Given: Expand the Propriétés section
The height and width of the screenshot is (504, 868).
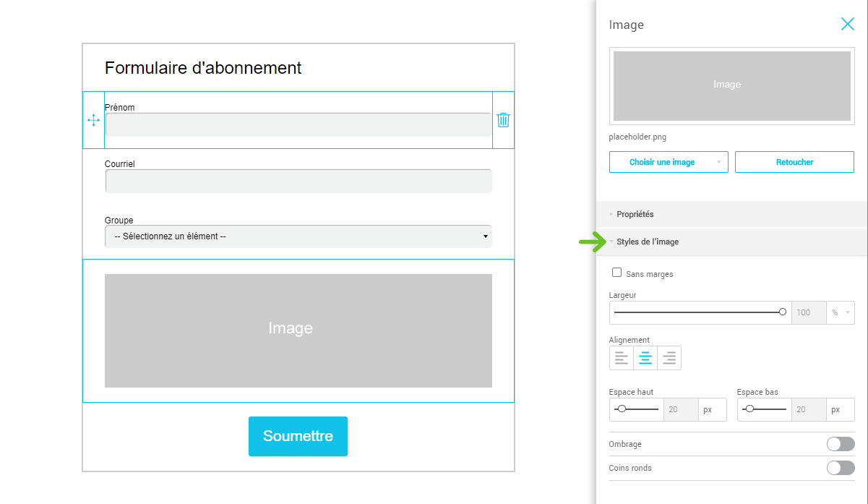Looking at the screenshot, I should point(635,214).
